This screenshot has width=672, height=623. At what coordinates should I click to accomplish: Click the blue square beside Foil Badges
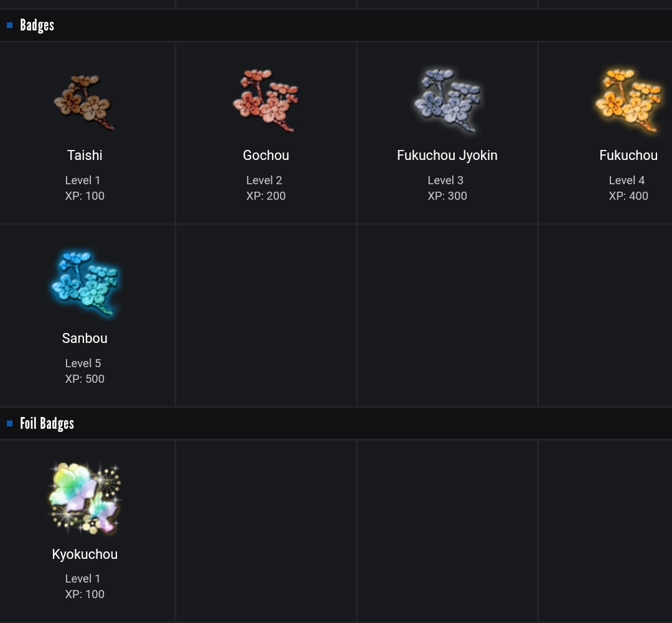click(9, 424)
